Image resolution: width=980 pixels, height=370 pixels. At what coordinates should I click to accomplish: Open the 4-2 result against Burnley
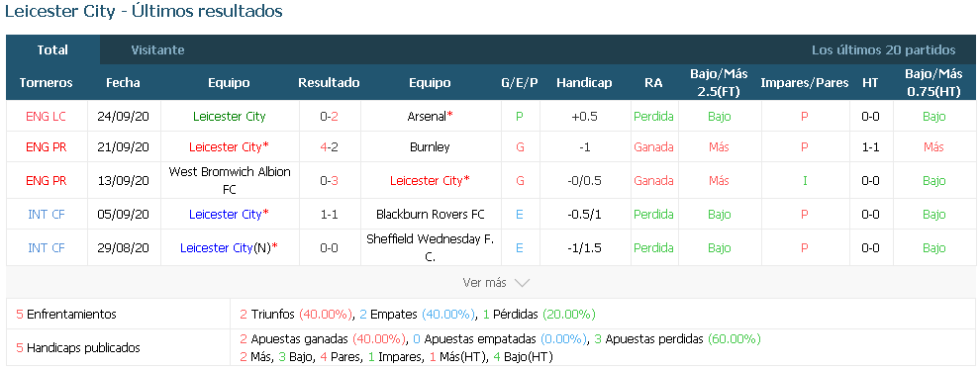click(x=329, y=147)
